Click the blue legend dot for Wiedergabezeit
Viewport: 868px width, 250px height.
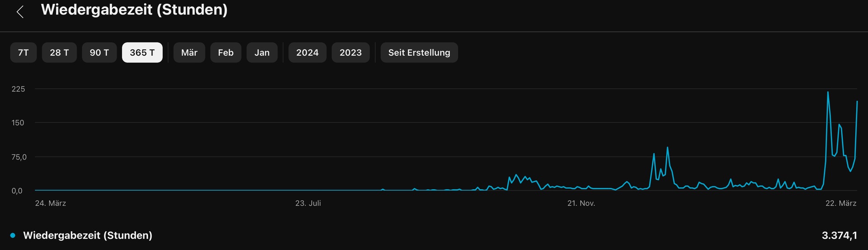13,236
